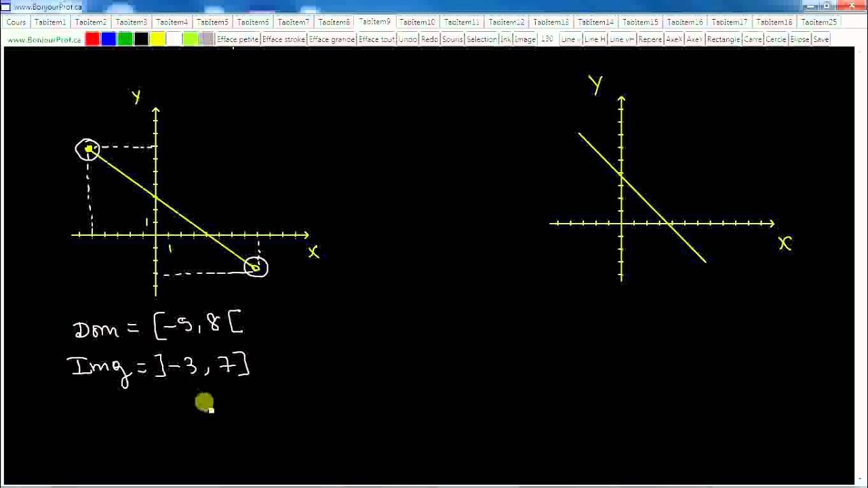The height and width of the screenshot is (488, 868).
Task: Choose the dark green pen color
Action: 125,39
